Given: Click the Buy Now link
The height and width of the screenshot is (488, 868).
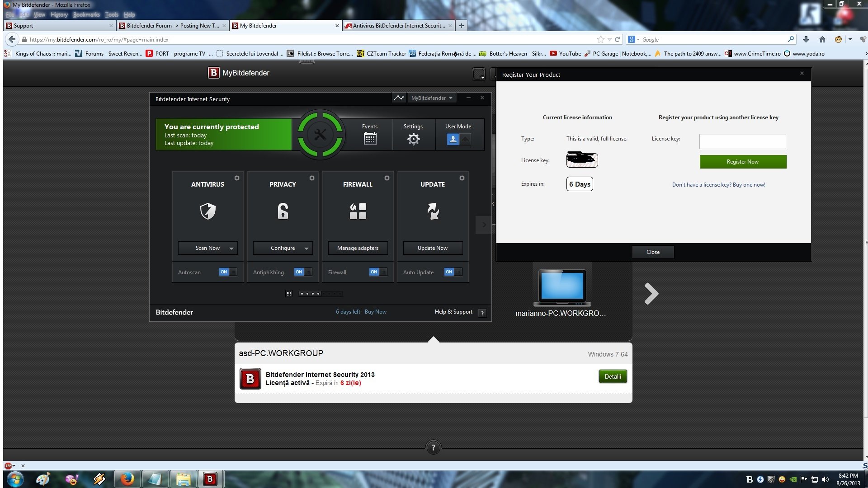Looking at the screenshot, I should tap(375, 312).
